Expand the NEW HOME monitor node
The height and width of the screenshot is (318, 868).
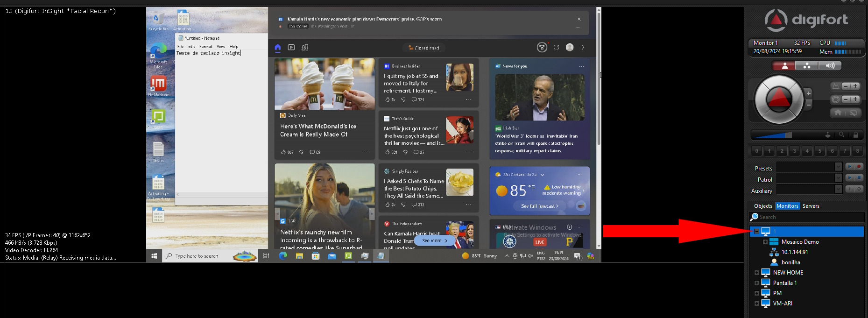(757, 273)
